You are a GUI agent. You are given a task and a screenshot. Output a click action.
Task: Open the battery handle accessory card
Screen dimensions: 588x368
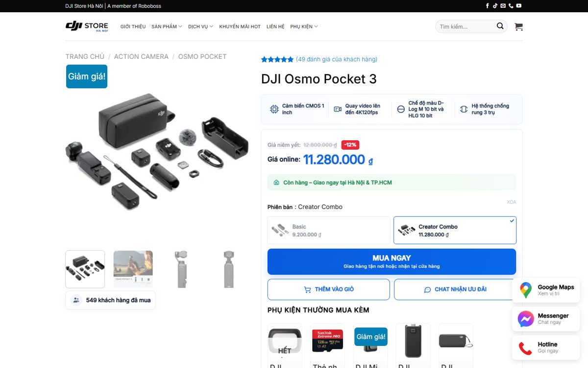(413, 346)
